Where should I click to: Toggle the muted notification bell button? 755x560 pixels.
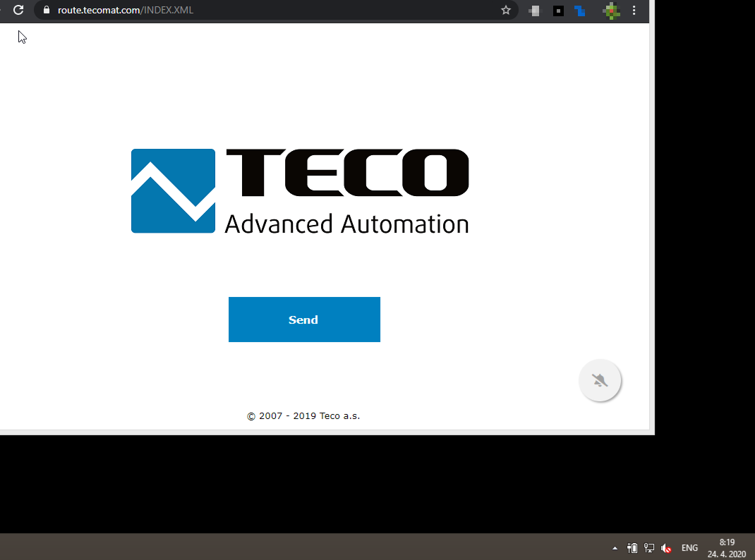click(x=600, y=381)
